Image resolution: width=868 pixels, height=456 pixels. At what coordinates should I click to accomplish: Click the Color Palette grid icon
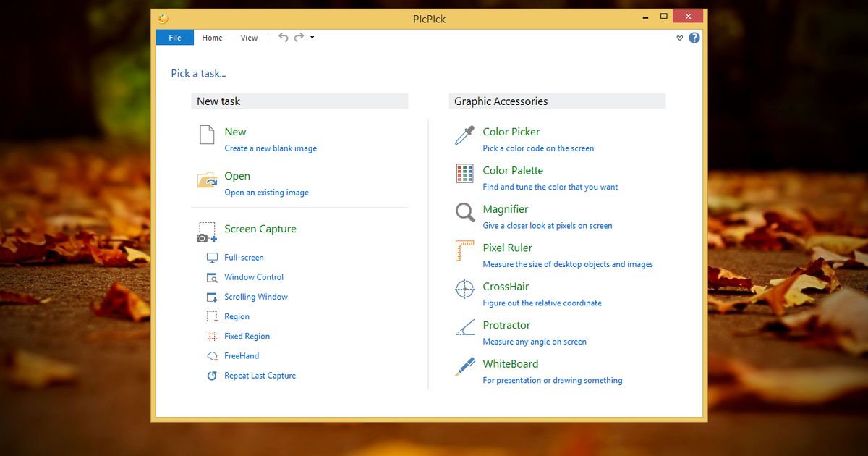click(x=464, y=174)
